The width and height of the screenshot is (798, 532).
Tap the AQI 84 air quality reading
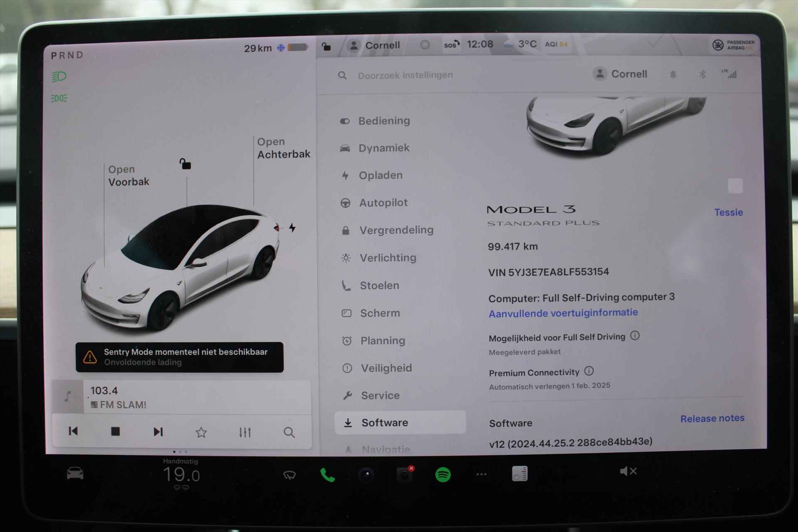coord(556,44)
